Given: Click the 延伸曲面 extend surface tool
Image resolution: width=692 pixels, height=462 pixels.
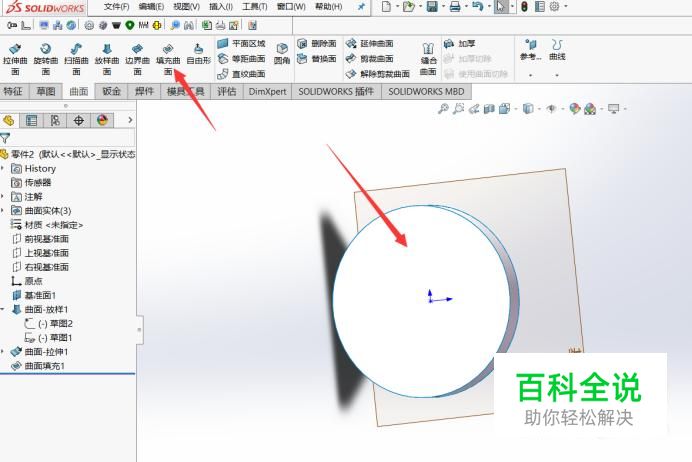Looking at the screenshot, I should pyautogui.click(x=369, y=43).
